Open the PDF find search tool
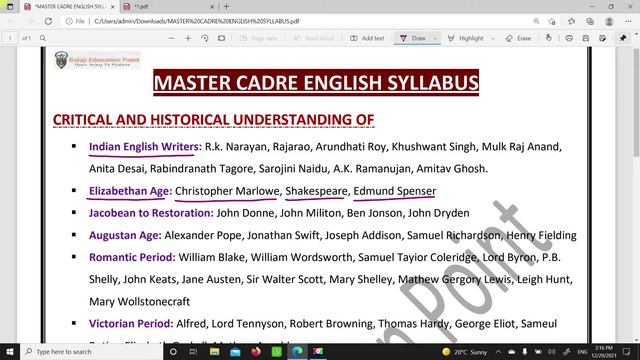 [x=43, y=38]
